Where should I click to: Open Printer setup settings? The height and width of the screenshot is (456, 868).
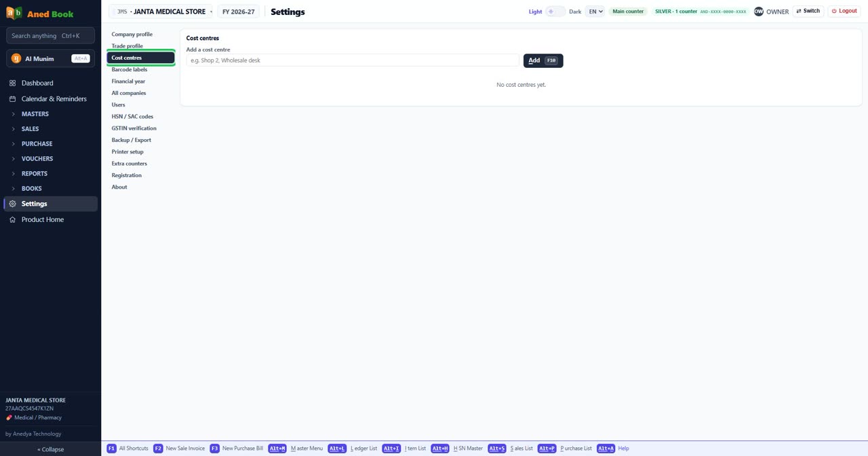140,152
